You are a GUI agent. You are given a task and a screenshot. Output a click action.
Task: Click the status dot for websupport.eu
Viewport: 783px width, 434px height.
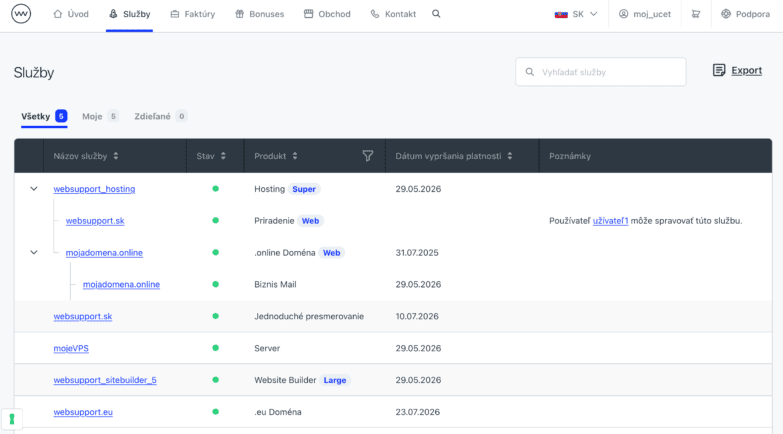pos(215,412)
